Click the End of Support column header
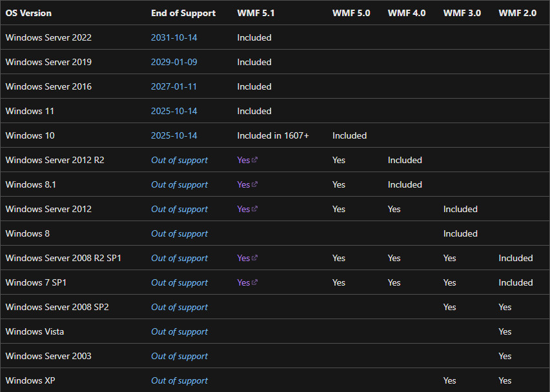Screen dimensions: 550x392 click(183, 13)
